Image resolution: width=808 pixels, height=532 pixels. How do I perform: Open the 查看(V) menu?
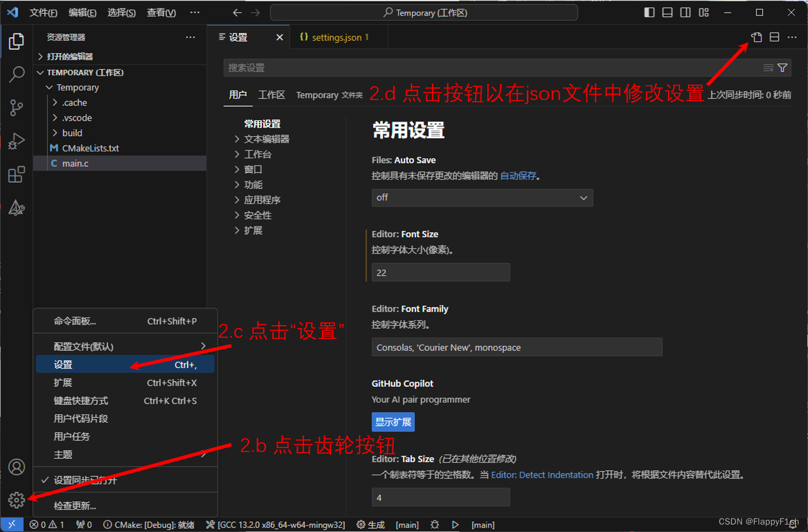point(161,13)
